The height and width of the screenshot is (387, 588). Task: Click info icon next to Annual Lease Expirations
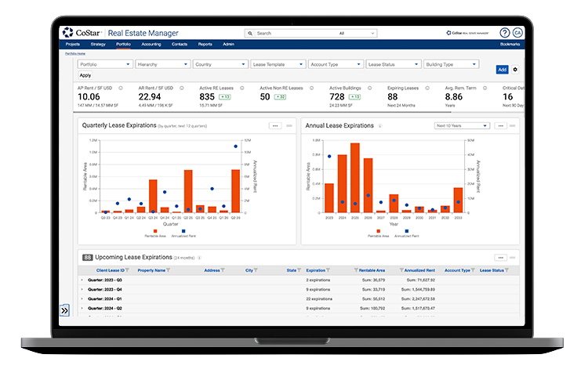pyautogui.click(x=380, y=125)
